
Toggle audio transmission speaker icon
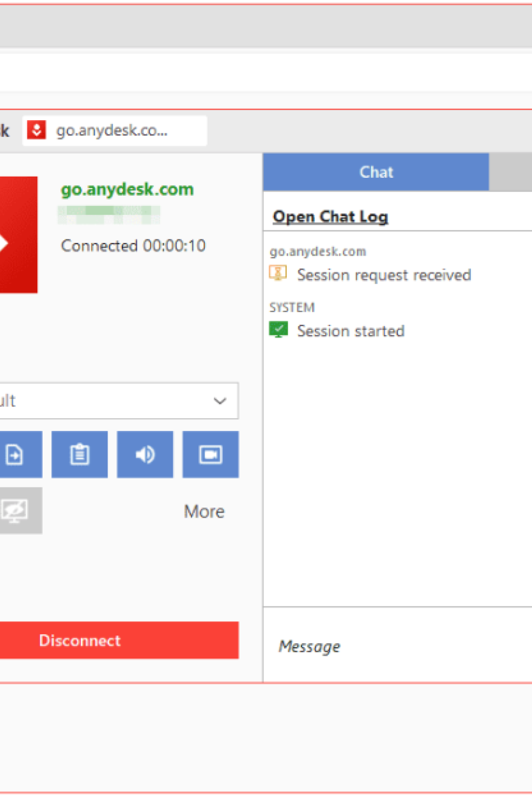point(145,454)
